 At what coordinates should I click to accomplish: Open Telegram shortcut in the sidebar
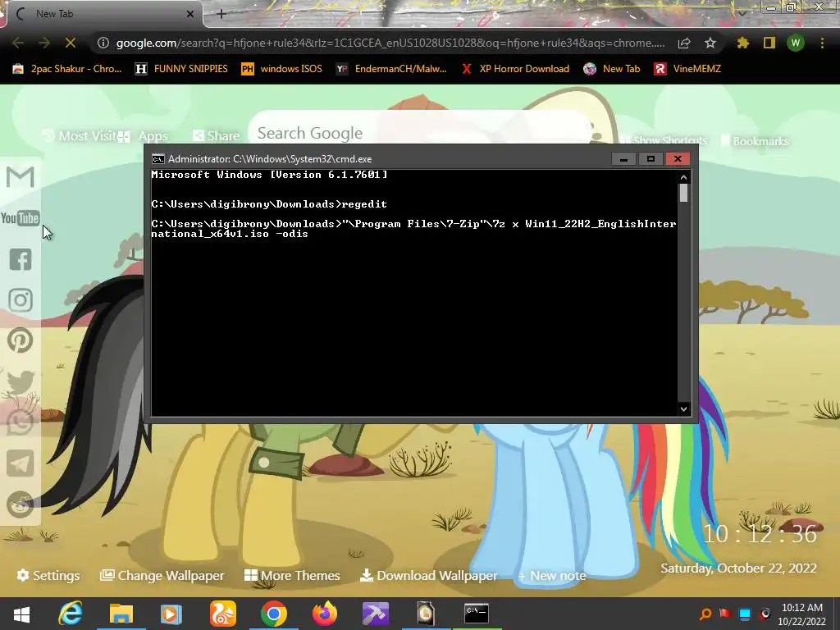click(21, 464)
